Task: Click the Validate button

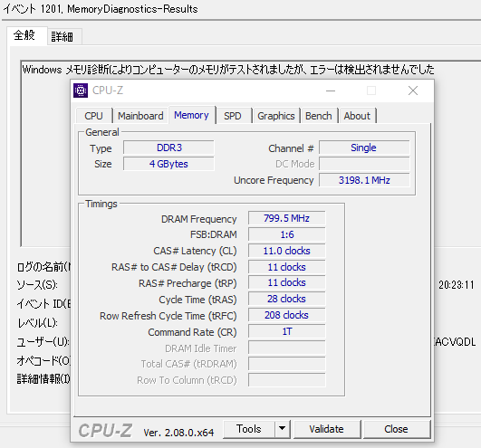Action: click(327, 429)
